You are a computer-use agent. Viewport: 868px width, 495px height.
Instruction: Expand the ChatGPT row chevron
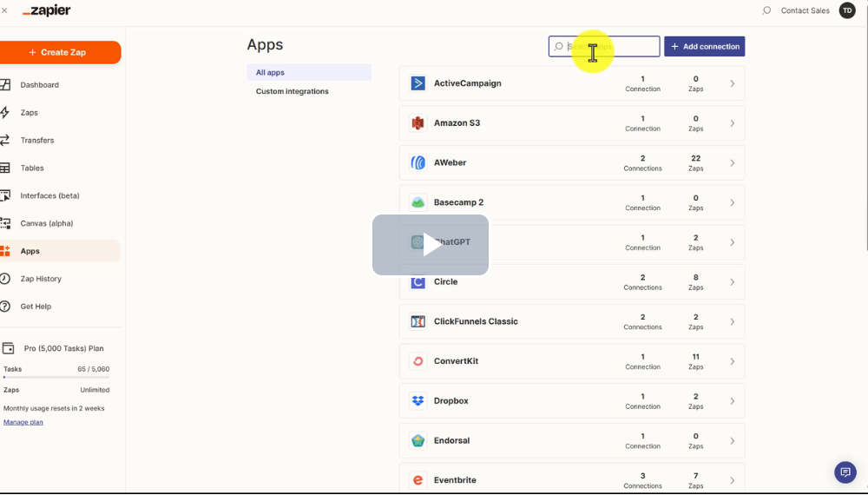coord(732,242)
